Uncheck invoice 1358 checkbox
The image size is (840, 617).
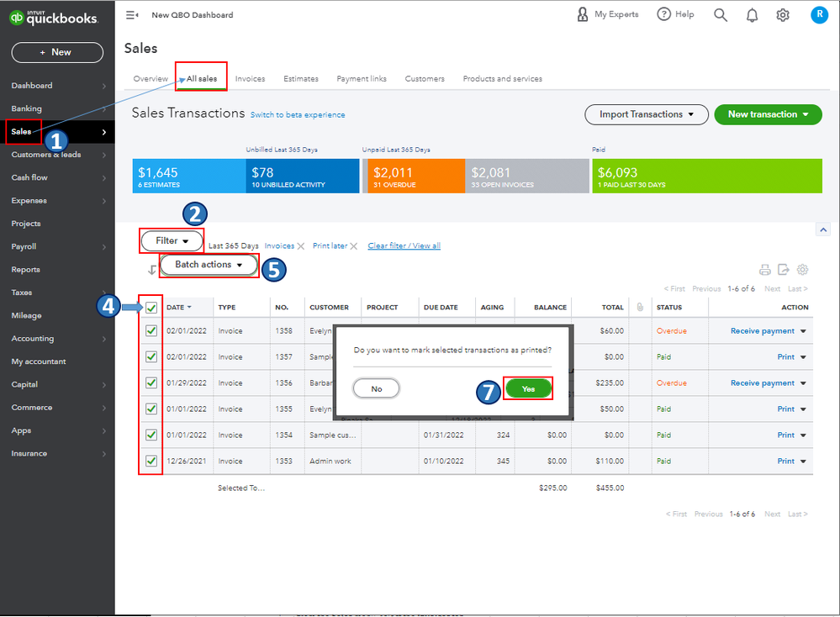[x=151, y=330]
